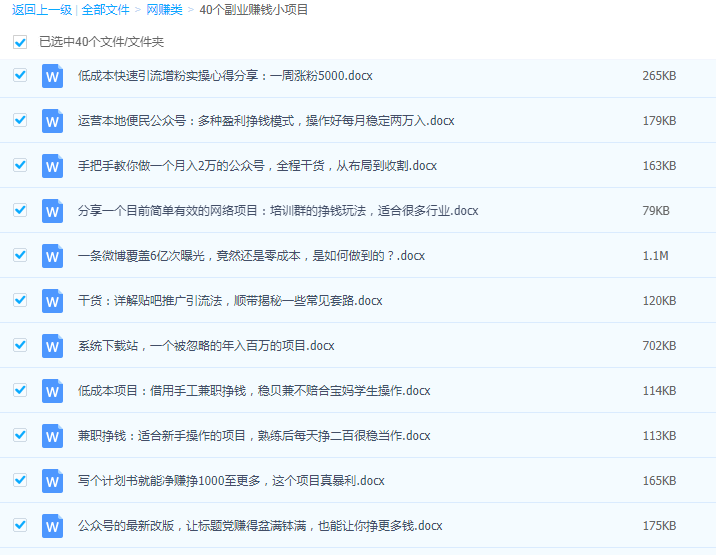Uncheck the 一周涨粉5000.docx checkbox
The height and width of the screenshot is (555, 716).
pos(20,75)
